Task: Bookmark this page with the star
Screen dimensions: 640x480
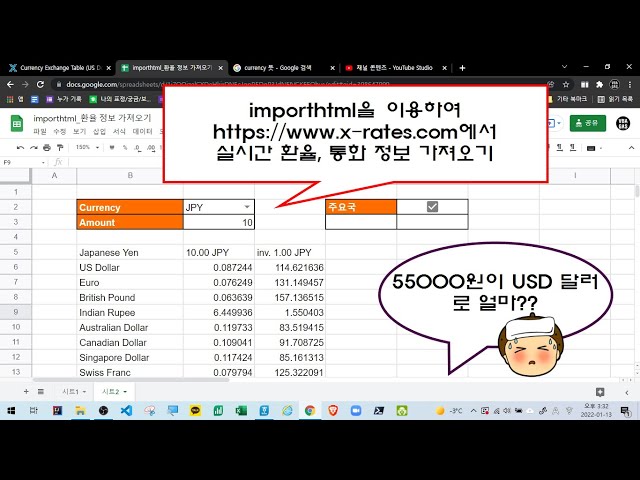Action: pyautogui.click(x=566, y=84)
